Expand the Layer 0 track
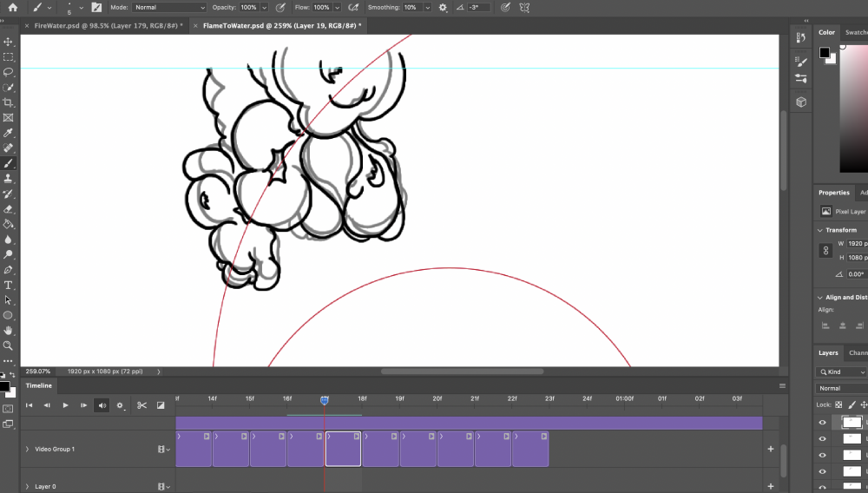This screenshot has height=493, width=868. (27, 487)
